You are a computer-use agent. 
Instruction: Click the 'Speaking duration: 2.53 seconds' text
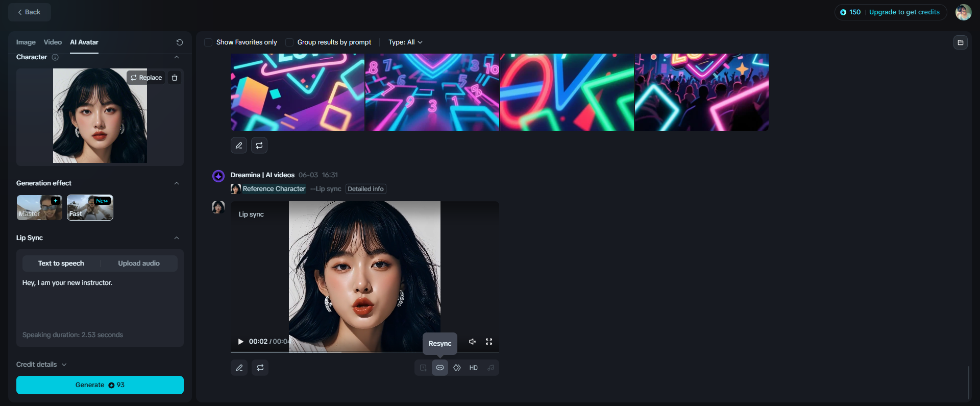(72, 335)
